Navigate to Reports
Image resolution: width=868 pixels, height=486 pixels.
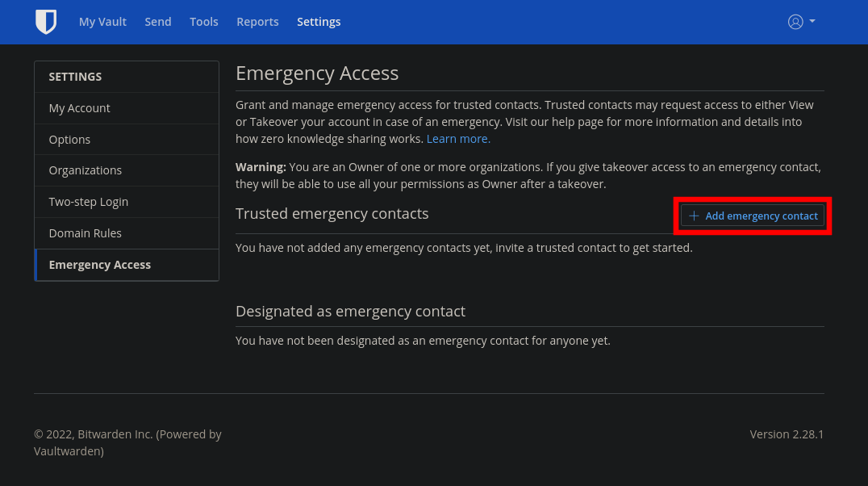[257, 22]
